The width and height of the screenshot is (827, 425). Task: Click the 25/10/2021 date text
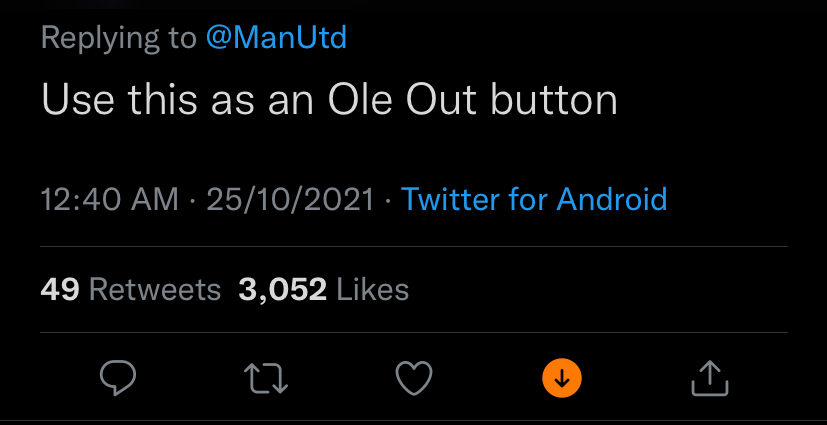coord(290,199)
